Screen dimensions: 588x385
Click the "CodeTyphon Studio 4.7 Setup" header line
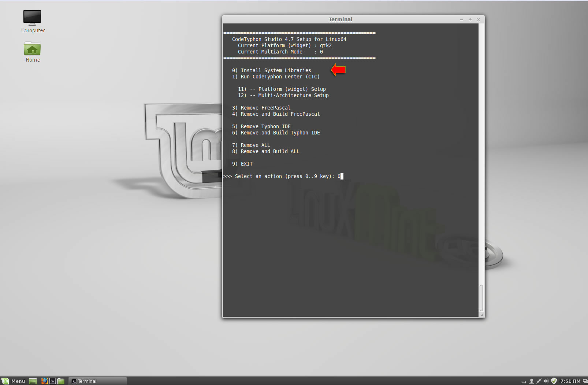(x=289, y=39)
